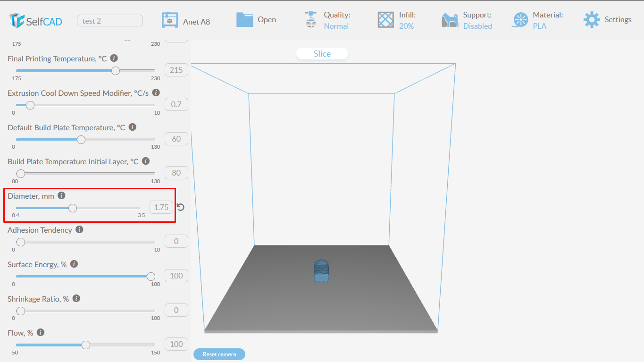The width and height of the screenshot is (644, 362).
Task: Click Final Printing Temperature value field 215
Action: pos(176,70)
